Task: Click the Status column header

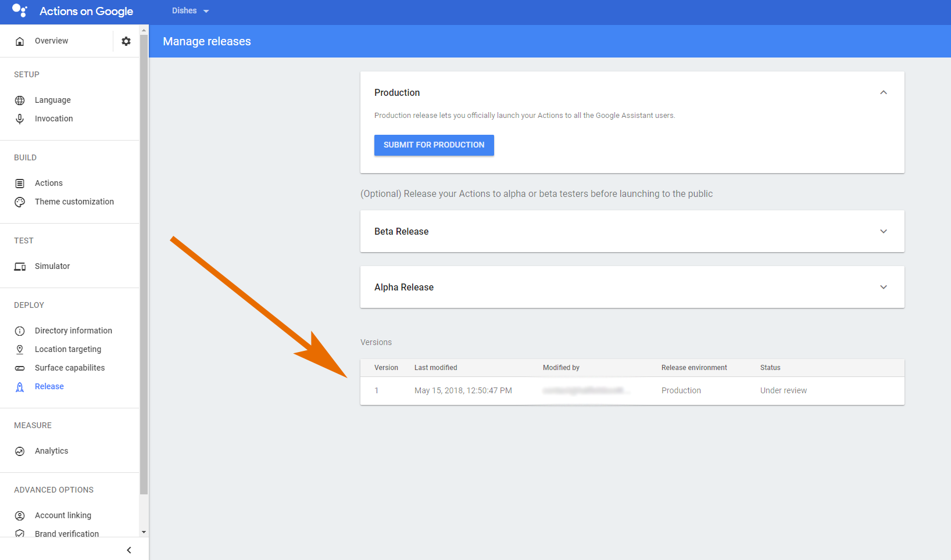Action: [x=770, y=368]
